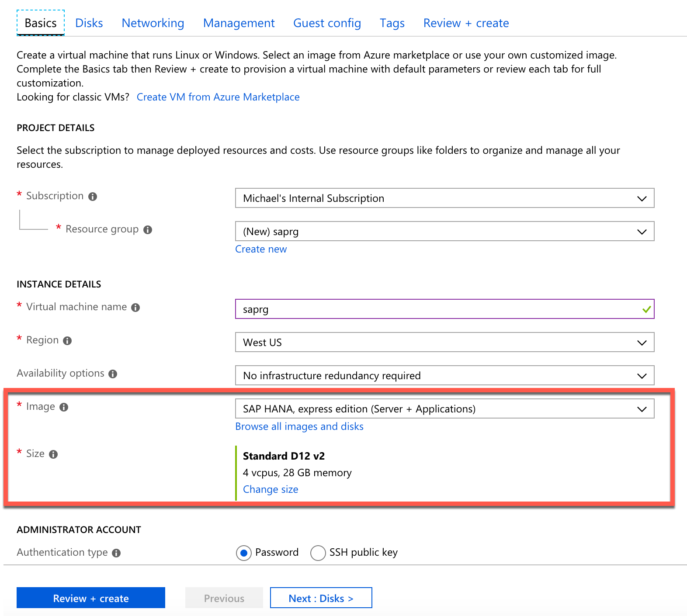Screen dimensions: 687x616
Task: Open the Region dropdown showing West US
Action: coord(444,343)
